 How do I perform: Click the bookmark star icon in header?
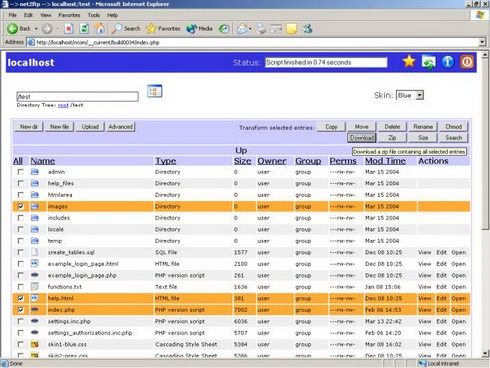tap(409, 62)
